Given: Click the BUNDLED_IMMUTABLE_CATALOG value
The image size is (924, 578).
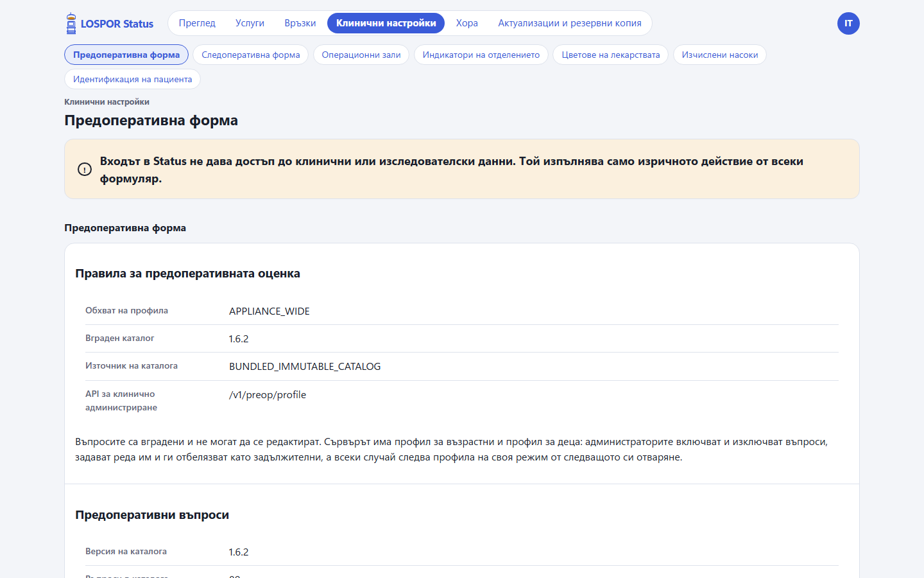Looking at the screenshot, I should coord(305,367).
